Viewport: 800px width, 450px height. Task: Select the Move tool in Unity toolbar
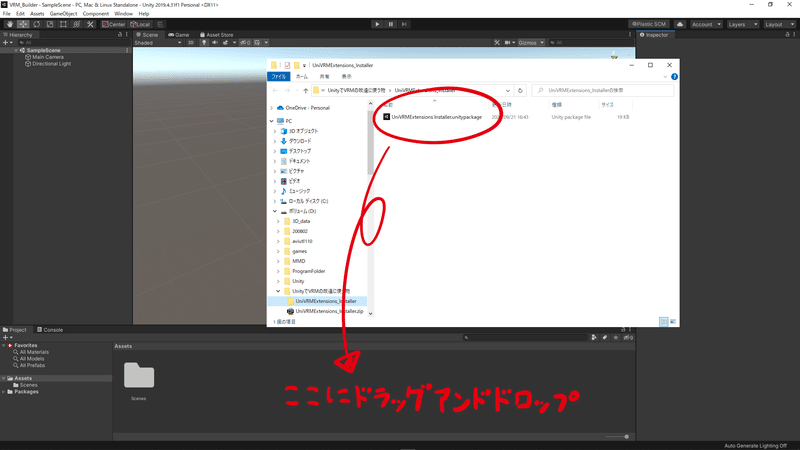click(23, 24)
